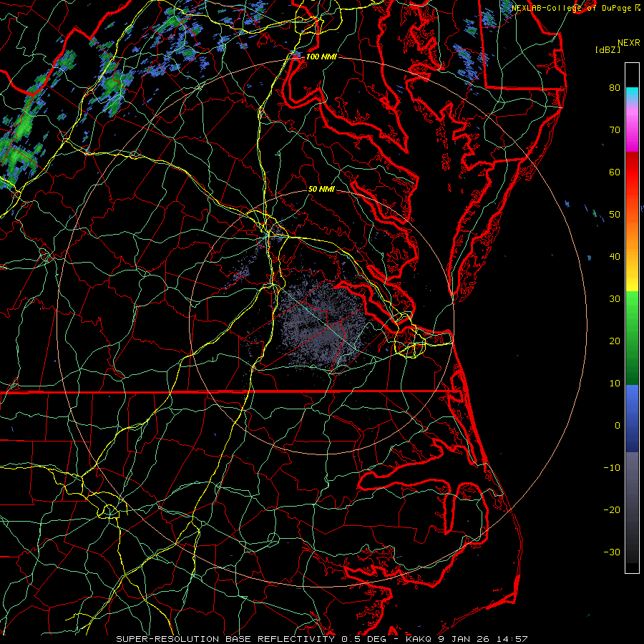The height and width of the screenshot is (644, 644).
Task: Click the red band of the reflectivity color bar
Action: tap(632, 172)
